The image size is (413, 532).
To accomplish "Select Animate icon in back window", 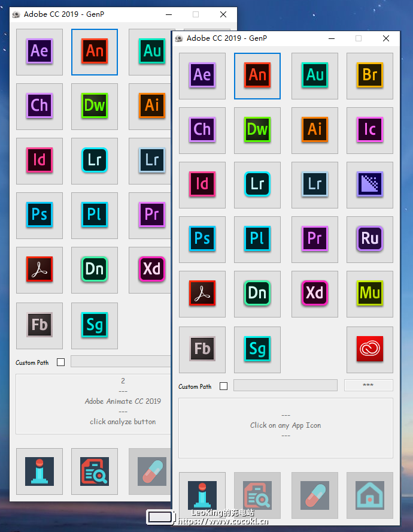I will tap(94, 52).
